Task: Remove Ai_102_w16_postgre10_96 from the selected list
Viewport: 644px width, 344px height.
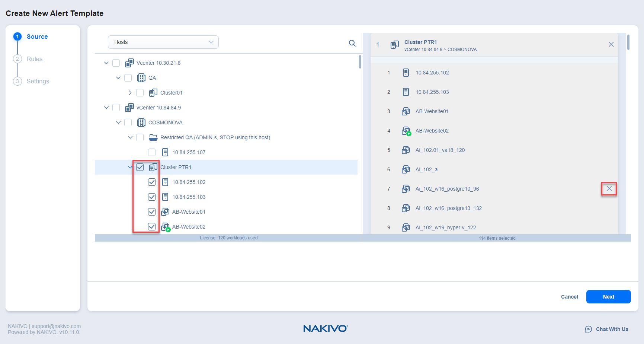Action: pos(609,189)
